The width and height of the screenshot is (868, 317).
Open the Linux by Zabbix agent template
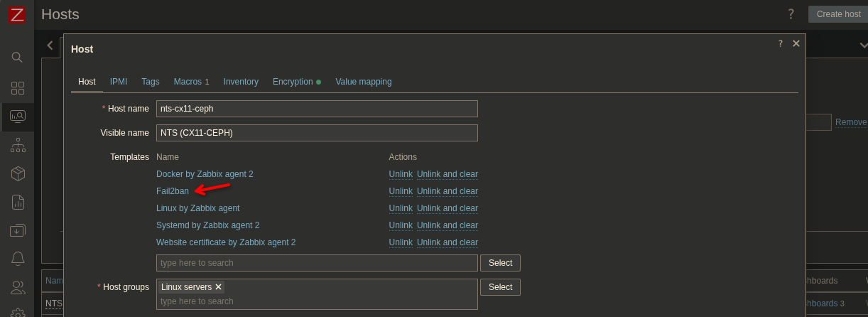[198, 208]
